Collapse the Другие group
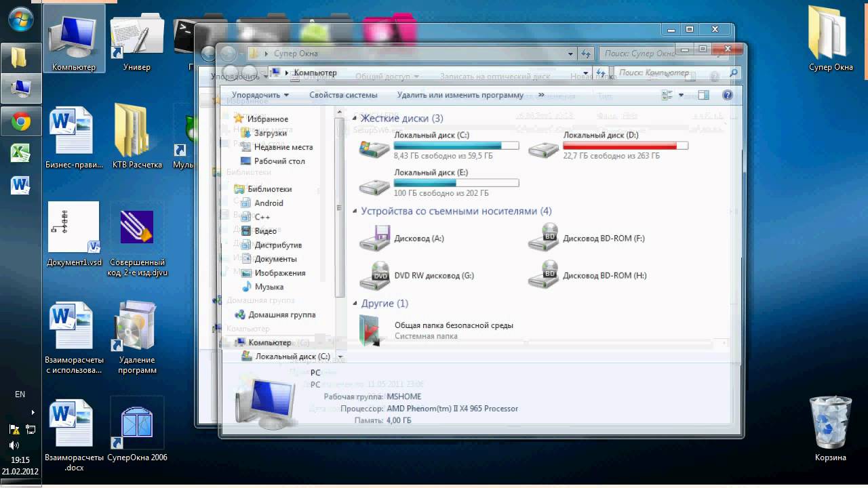 point(355,304)
